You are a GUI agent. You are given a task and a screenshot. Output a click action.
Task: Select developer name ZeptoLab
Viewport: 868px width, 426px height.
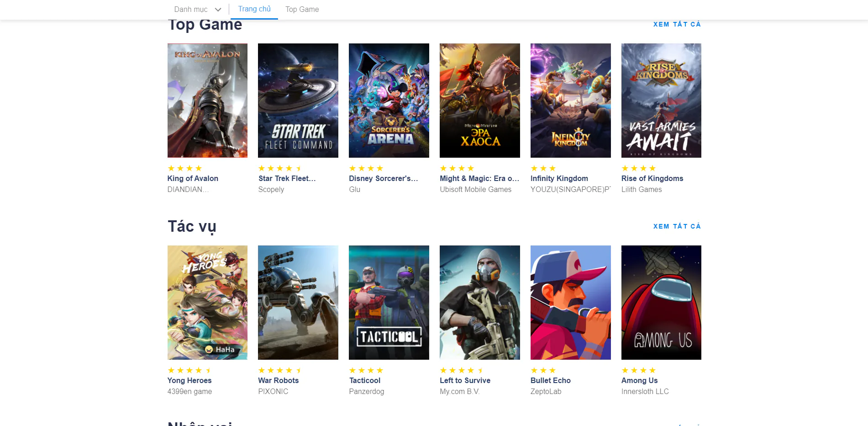546,391
